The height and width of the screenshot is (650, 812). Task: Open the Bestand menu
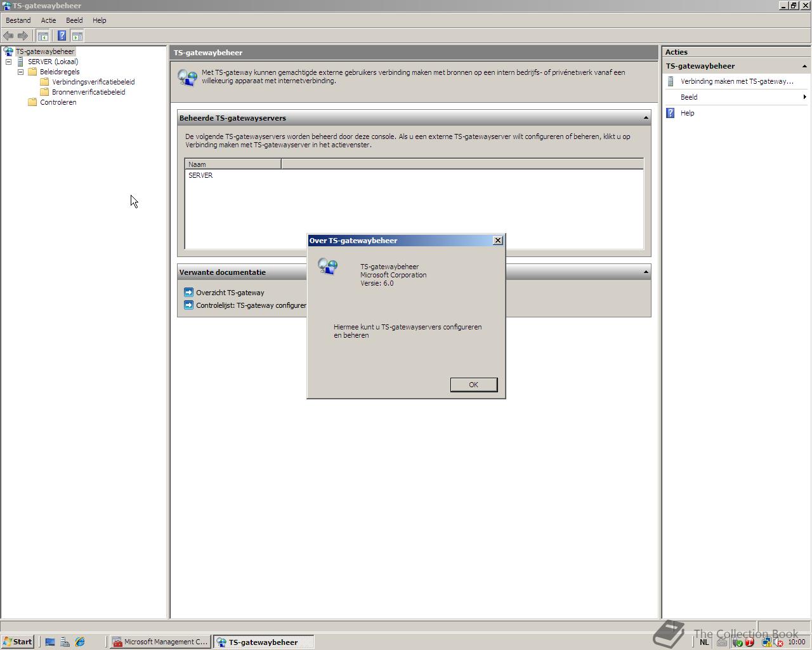coord(18,20)
